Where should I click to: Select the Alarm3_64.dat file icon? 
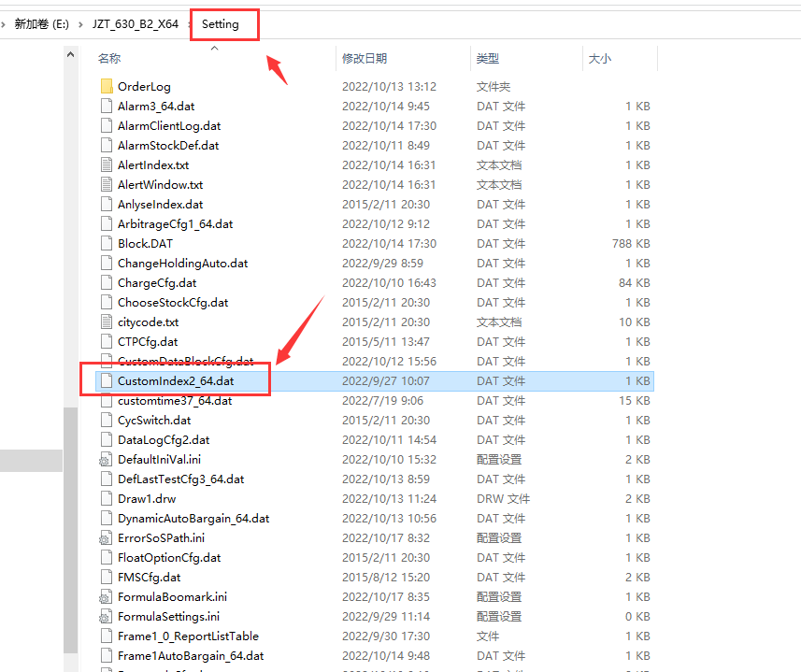coord(107,107)
